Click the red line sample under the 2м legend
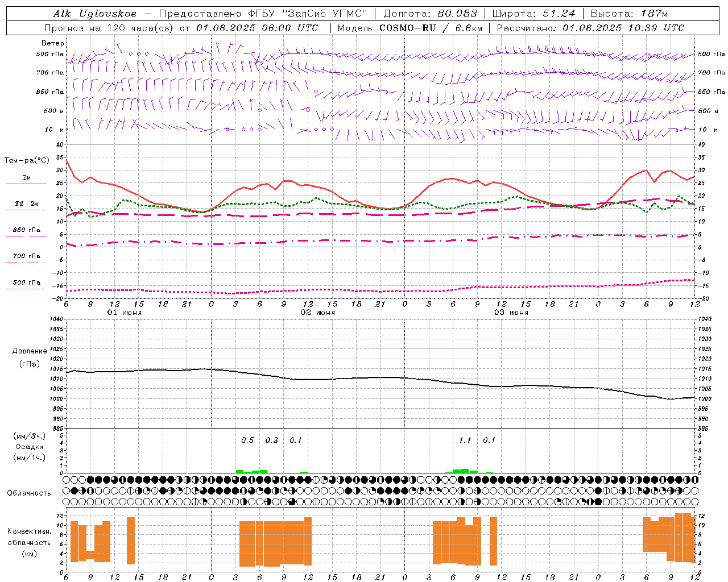Viewport: 728px width, 582px height. click(26, 184)
